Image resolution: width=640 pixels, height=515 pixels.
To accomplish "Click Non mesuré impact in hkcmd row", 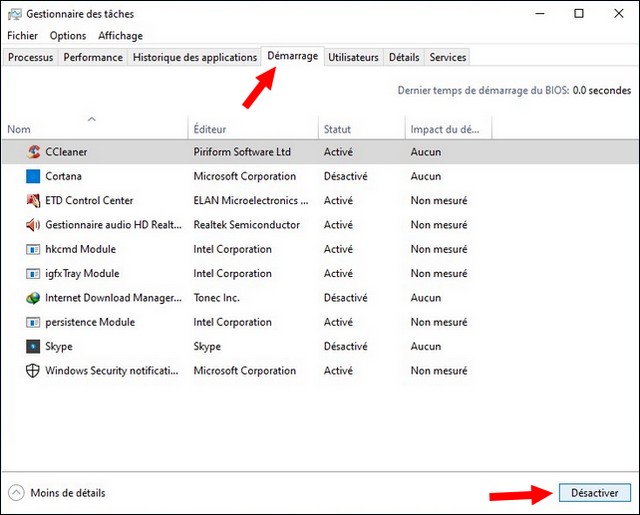I will click(439, 249).
